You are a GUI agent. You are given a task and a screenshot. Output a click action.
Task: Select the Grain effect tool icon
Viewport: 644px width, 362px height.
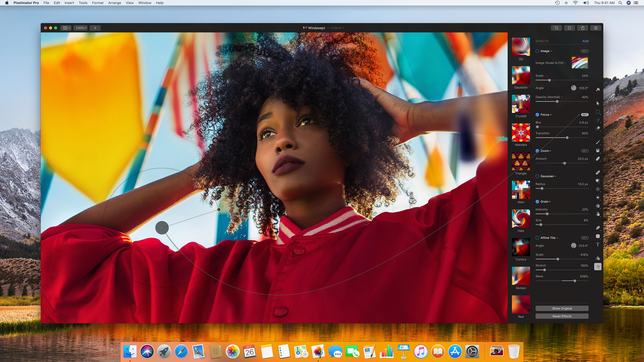point(538,201)
